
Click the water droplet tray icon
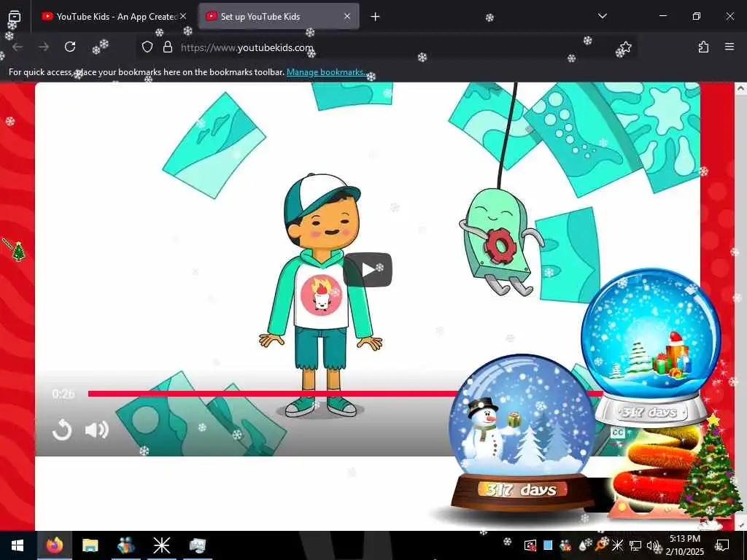click(583, 545)
